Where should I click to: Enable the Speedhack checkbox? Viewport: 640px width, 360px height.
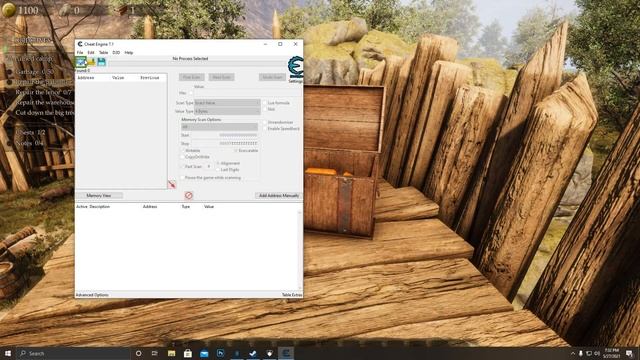(x=264, y=129)
